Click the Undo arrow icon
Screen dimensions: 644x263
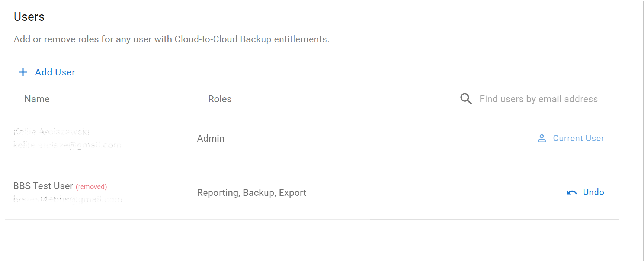click(x=572, y=192)
